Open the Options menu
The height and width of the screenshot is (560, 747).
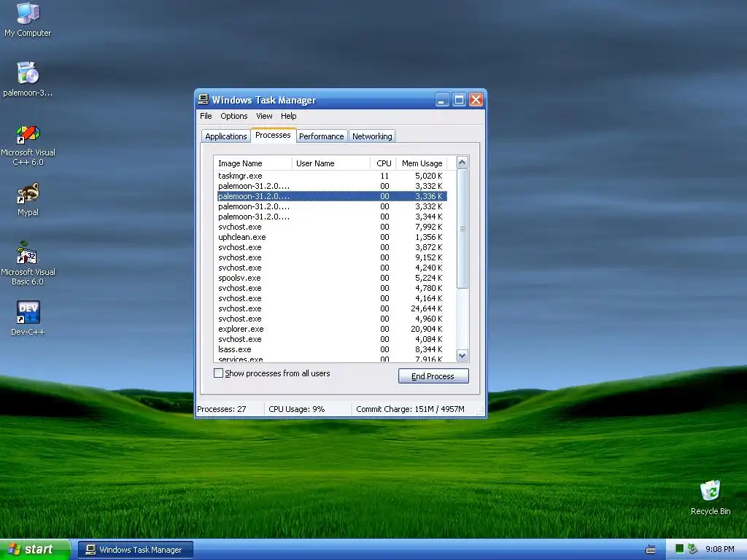tap(234, 116)
